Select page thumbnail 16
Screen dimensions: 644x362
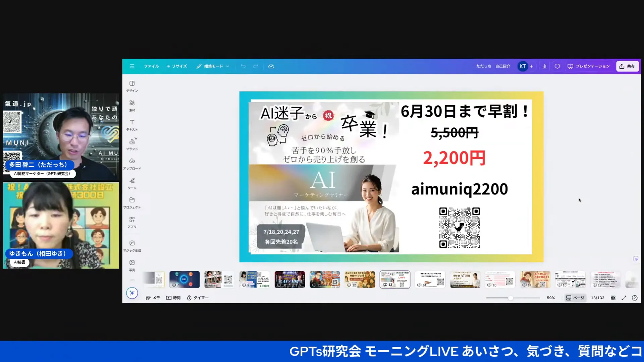pyautogui.click(x=500, y=280)
